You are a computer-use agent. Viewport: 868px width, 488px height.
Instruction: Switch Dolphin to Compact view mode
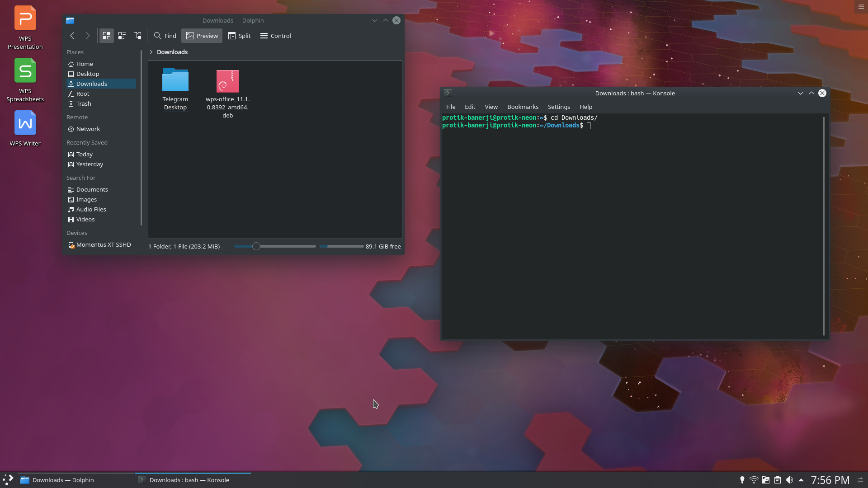122,36
